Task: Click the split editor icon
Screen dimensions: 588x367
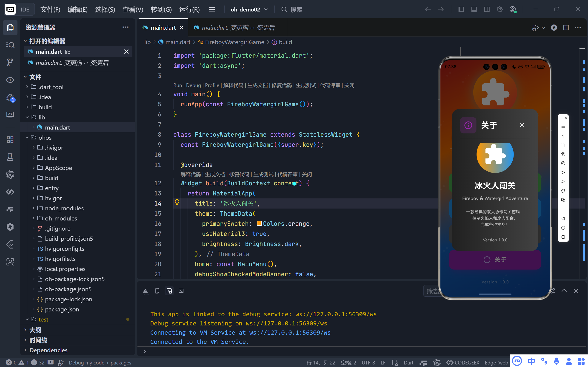Action: click(566, 28)
